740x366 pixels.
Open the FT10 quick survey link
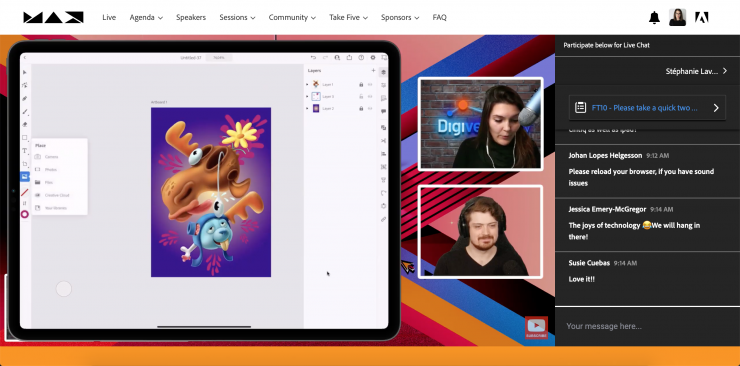coord(647,108)
